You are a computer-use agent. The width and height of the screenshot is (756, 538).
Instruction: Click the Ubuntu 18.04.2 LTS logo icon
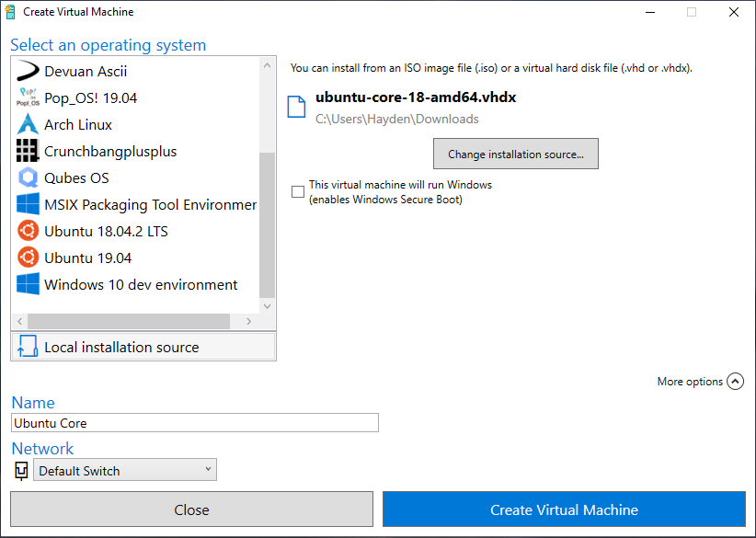pos(28,231)
